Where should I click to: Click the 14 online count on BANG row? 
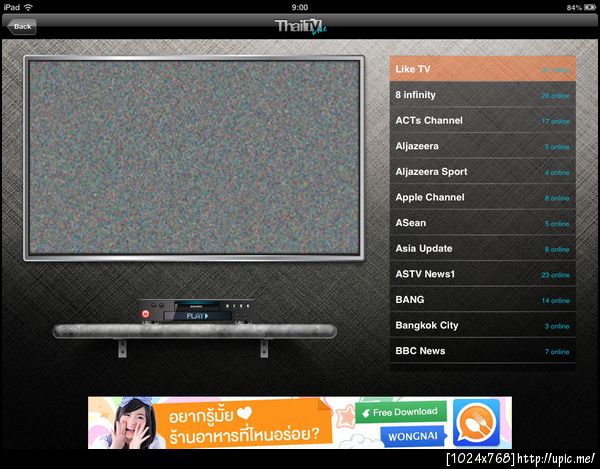[555, 301]
